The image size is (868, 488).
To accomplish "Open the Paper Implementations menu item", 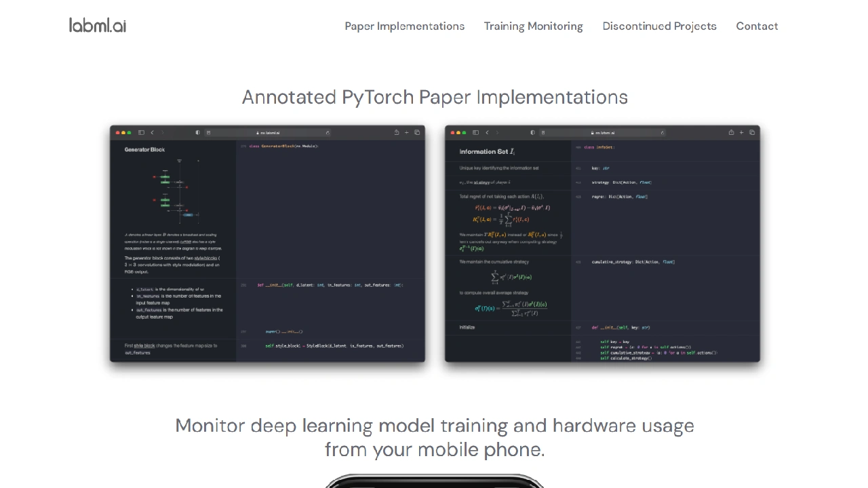I will tap(404, 26).
